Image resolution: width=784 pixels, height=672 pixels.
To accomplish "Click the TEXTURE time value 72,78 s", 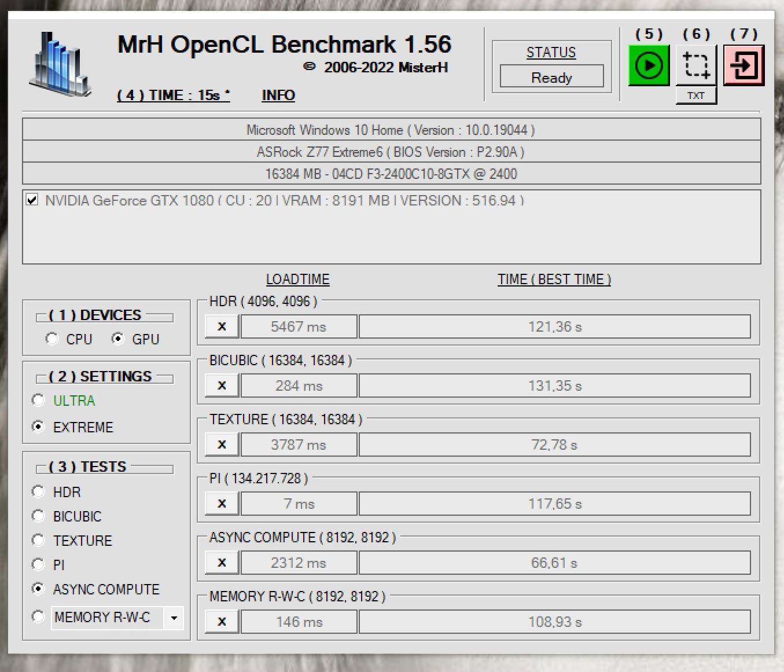I will tap(555, 445).
